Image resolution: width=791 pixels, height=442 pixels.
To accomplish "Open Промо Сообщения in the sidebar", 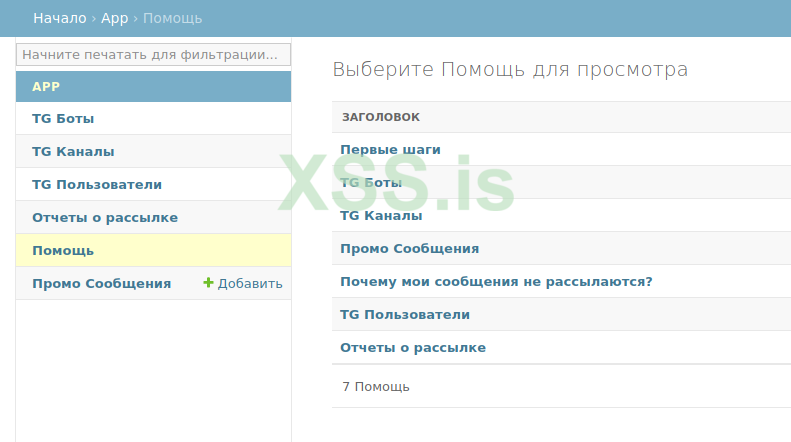I will [x=101, y=283].
